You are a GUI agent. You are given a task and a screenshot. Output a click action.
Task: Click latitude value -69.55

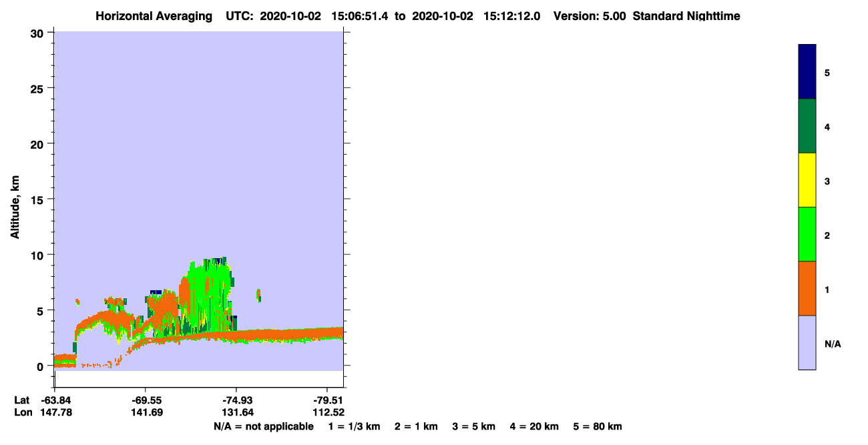(x=146, y=400)
